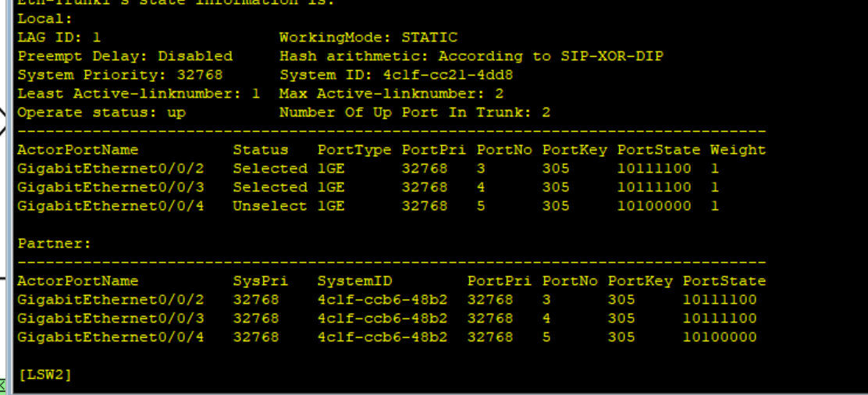Click GigabitEthernet0/0/2 in the Local table

111,169
